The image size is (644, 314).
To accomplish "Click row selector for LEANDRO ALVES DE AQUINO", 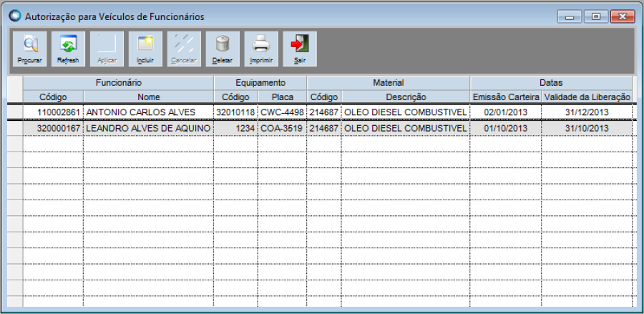I will tap(15, 129).
